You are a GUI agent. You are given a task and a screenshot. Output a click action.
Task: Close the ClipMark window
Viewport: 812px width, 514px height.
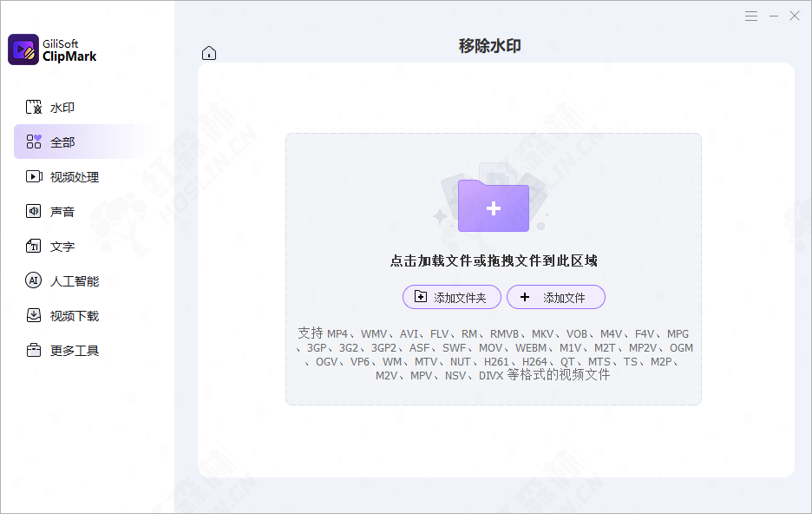point(795,16)
